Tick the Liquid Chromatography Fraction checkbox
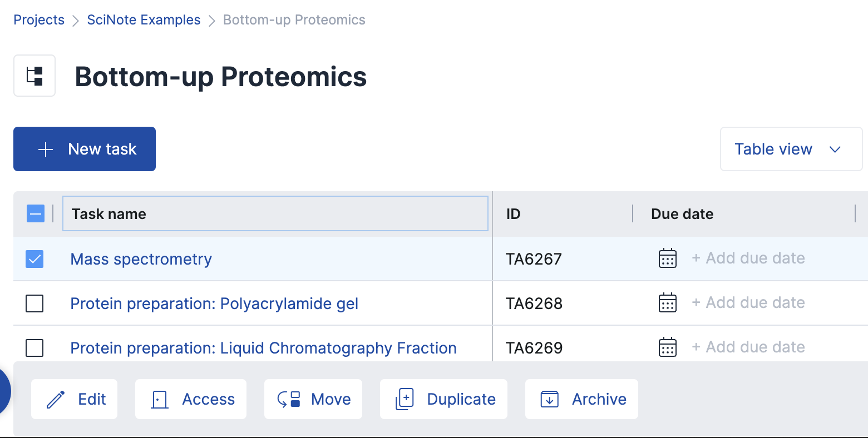 tap(34, 348)
